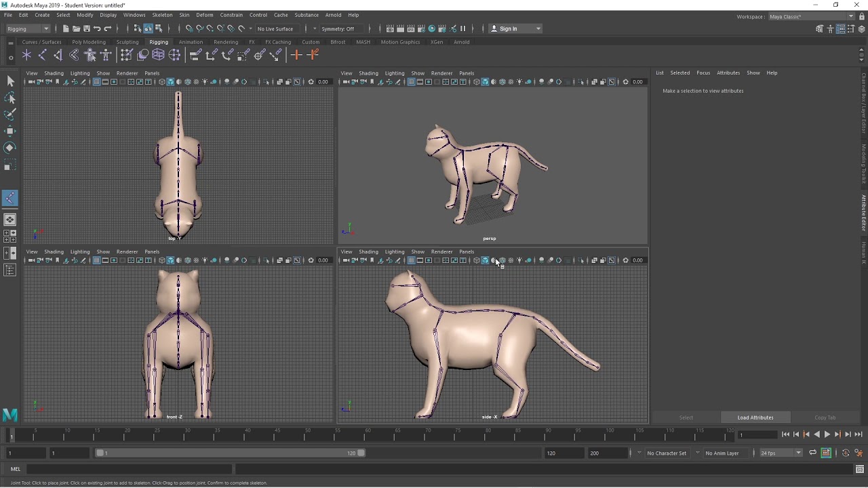The image size is (868, 488).
Task: Switch to the Animation shelf tab
Action: point(191,42)
